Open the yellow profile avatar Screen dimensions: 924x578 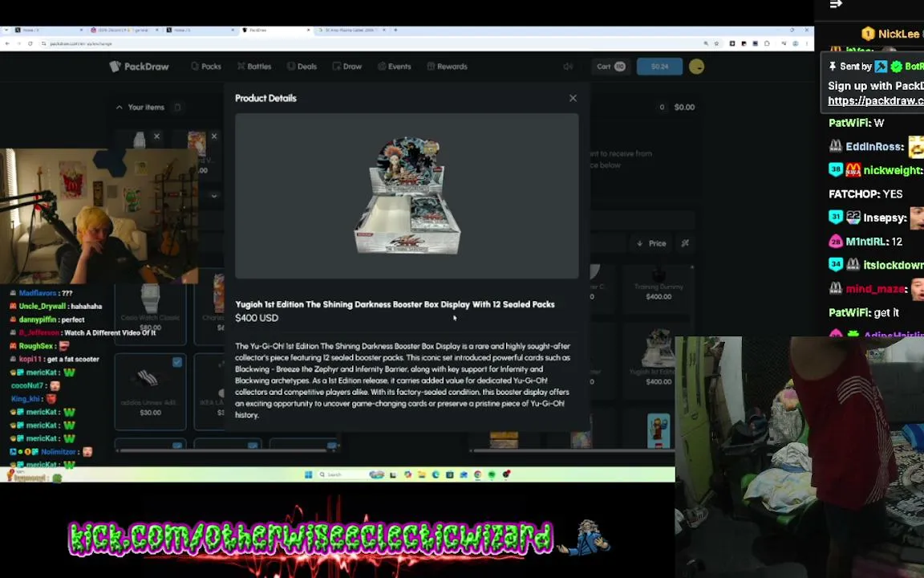(696, 67)
